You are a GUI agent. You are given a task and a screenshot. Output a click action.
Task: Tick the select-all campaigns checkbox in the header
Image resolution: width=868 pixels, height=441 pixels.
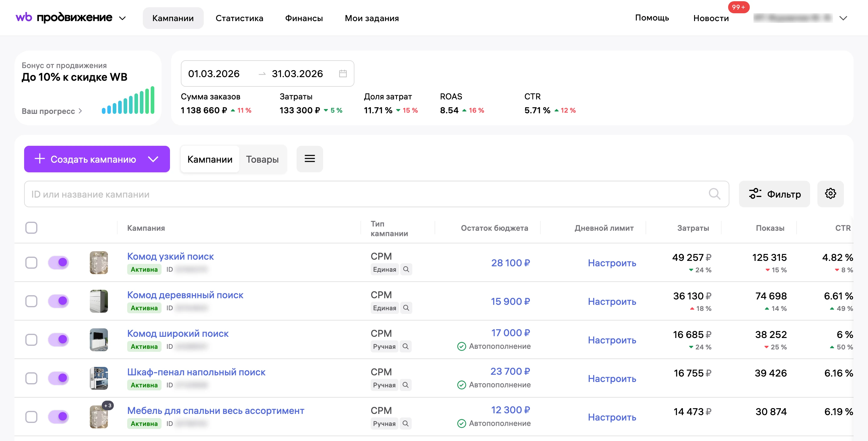[31, 228]
